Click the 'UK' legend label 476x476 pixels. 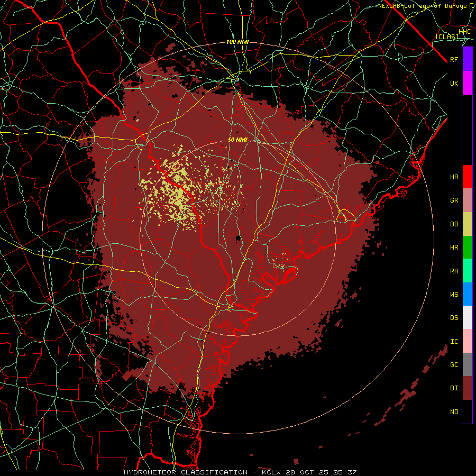click(454, 83)
